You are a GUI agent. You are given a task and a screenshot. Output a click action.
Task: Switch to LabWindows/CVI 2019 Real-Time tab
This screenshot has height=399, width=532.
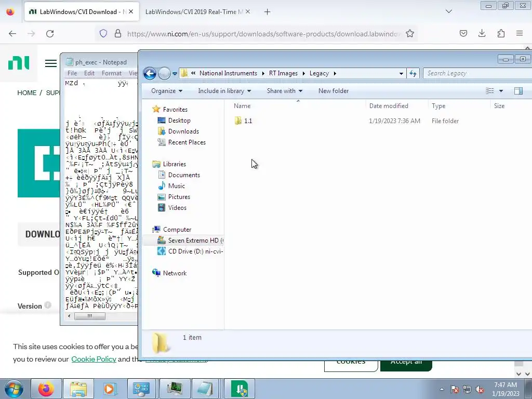[x=194, y=11]
